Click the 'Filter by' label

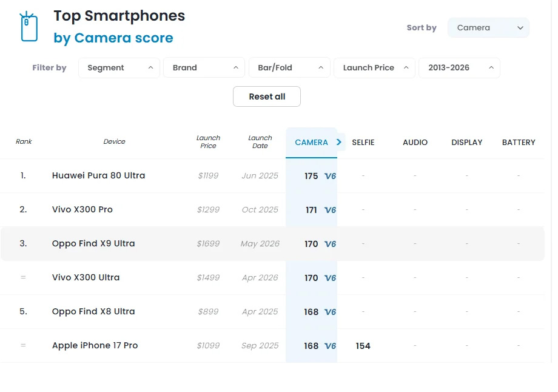coord(50,67)
